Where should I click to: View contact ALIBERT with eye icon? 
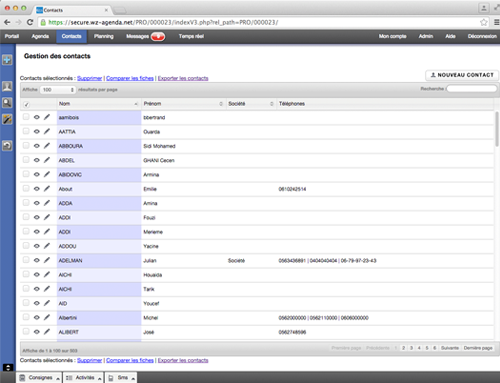click(x=37, y=332)
